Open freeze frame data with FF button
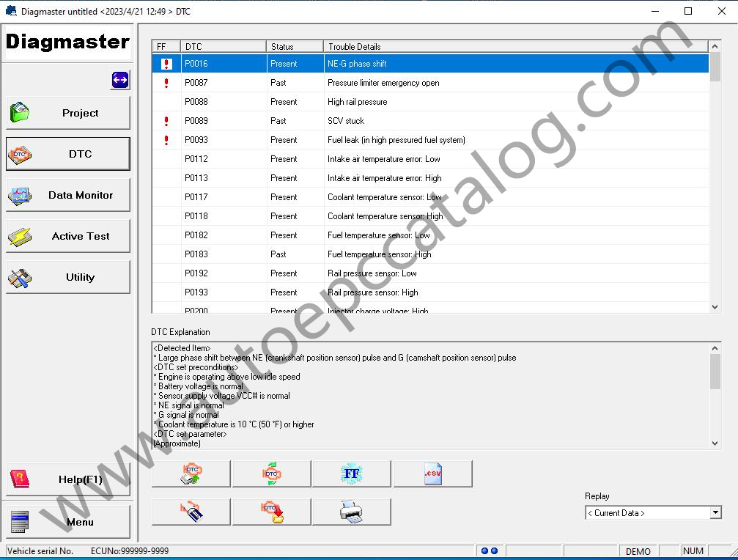The image size is (738, 560). 352,474
